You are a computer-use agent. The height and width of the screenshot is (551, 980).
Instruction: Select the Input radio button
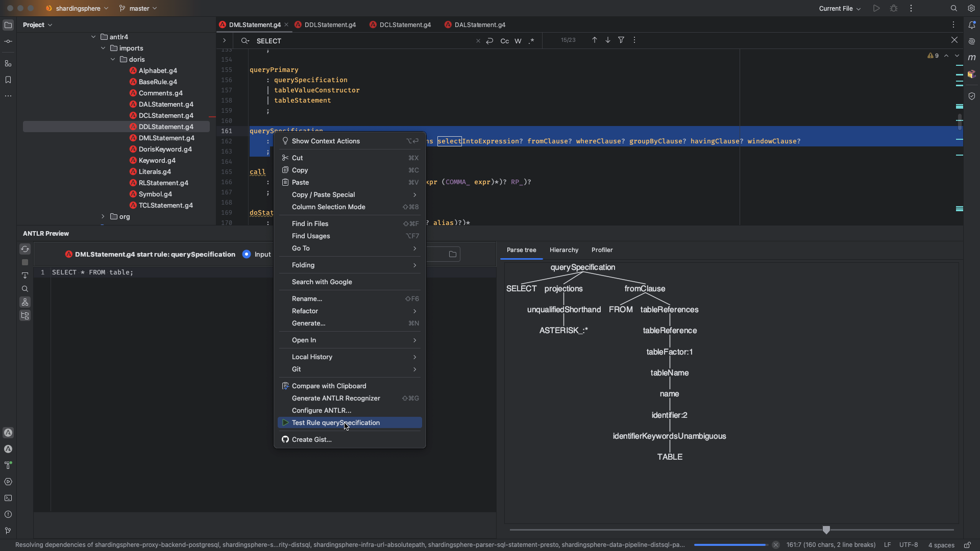pyautogui.click(x=247, y=254)
